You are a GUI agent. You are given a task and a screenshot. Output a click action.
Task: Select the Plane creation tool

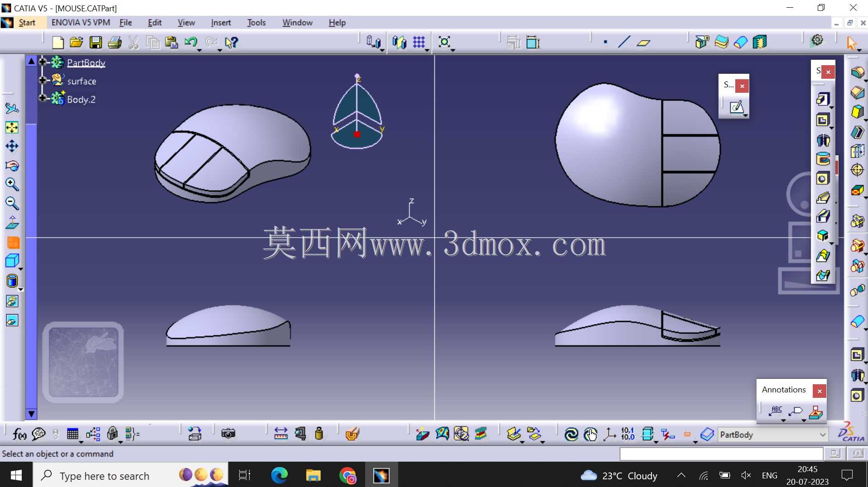(x=643, y=43)
